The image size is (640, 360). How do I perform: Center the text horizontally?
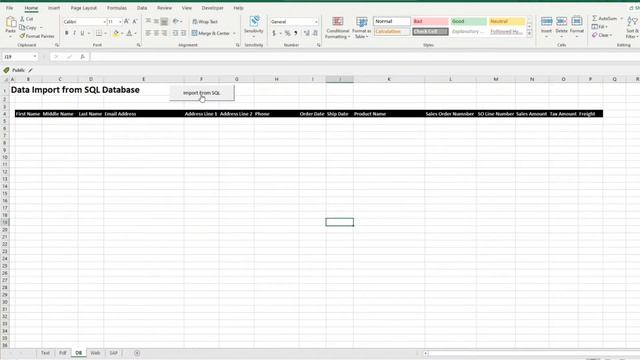[x=156, y=33]
